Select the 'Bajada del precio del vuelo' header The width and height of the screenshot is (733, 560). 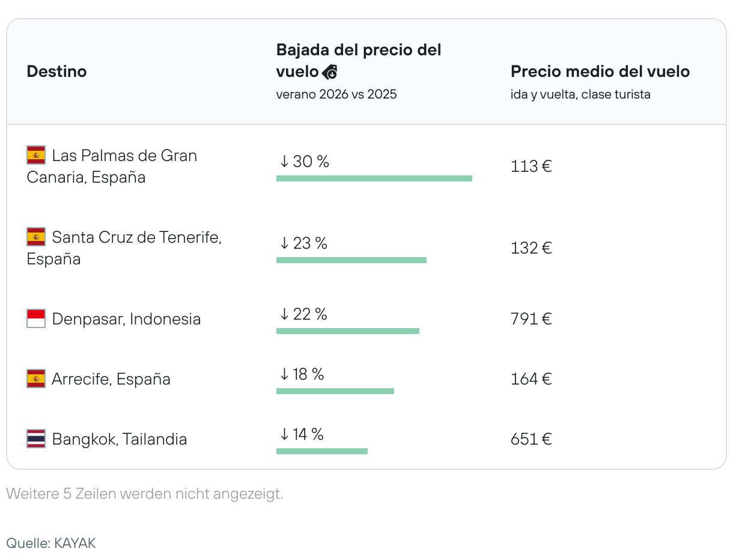click(x=359, y=60)
